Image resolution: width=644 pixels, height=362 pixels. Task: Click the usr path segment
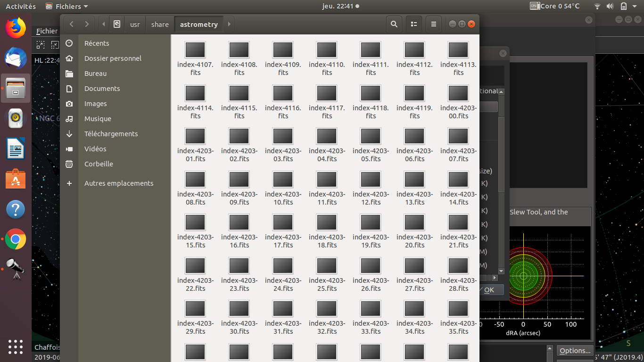coord(135,24)
